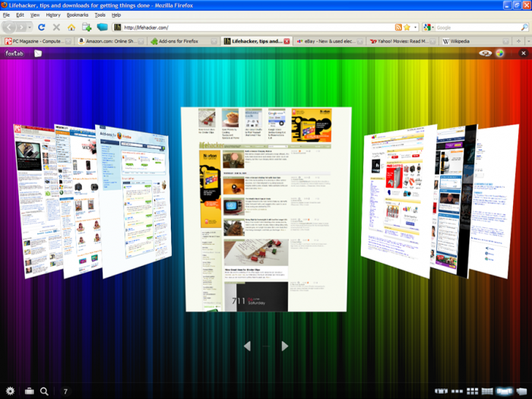This screenshot has width=532, height=399.
Task: Go to the Home page icon
Action: point(71,27)
